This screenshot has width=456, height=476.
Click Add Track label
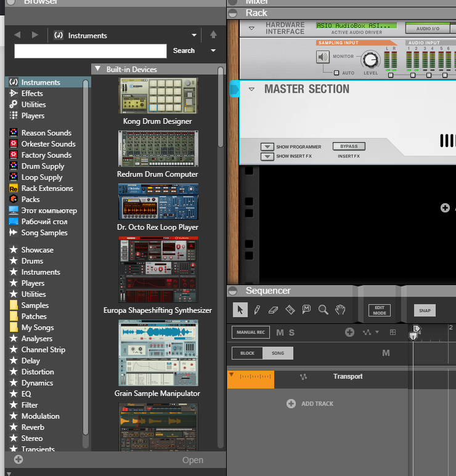click(317, 404)
